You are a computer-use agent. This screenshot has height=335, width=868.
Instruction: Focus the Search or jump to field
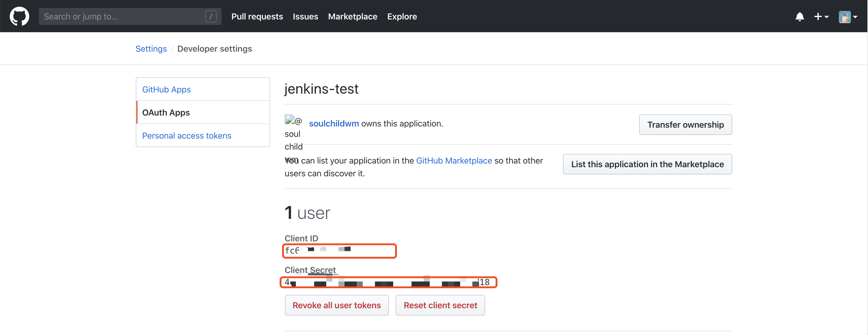click(x=130, y=16)
